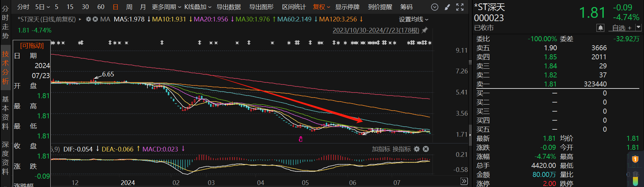Click the MA120:3.256 value label
This screenshot has height=187, width=644.
(x=338, y=19)
